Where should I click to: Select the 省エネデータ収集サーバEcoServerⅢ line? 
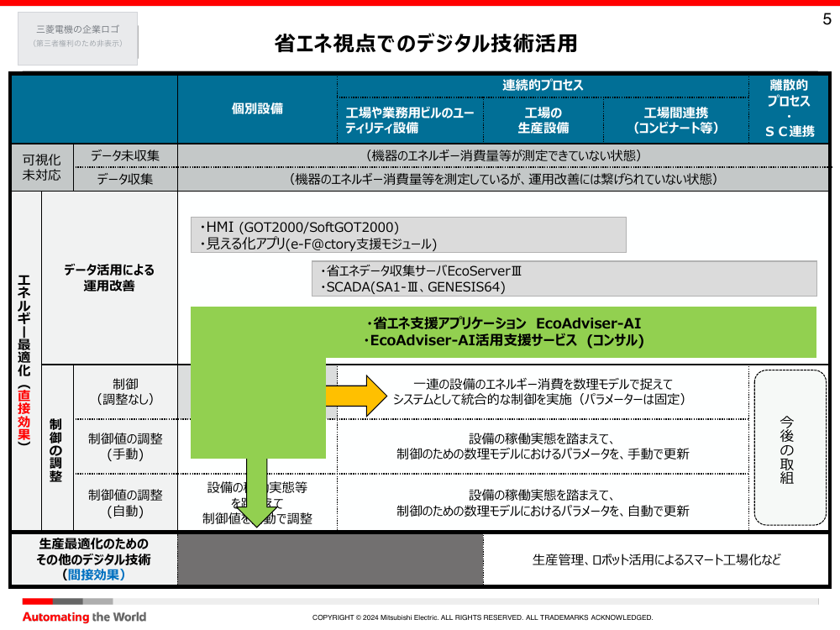(421, 271)
